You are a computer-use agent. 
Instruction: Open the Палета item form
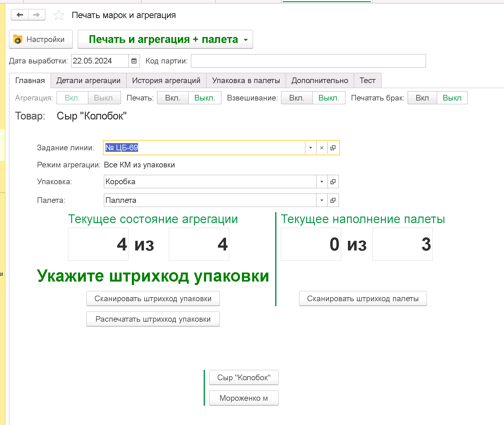coord(333,200)
